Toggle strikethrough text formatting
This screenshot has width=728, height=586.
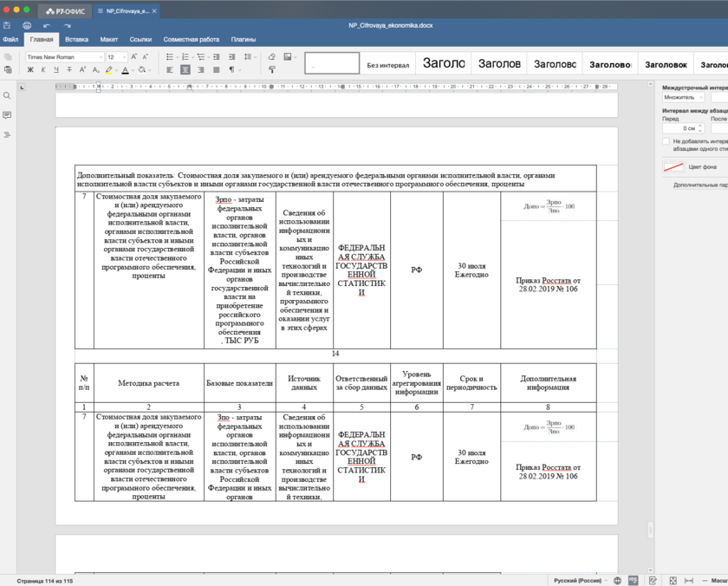(69, 70)
